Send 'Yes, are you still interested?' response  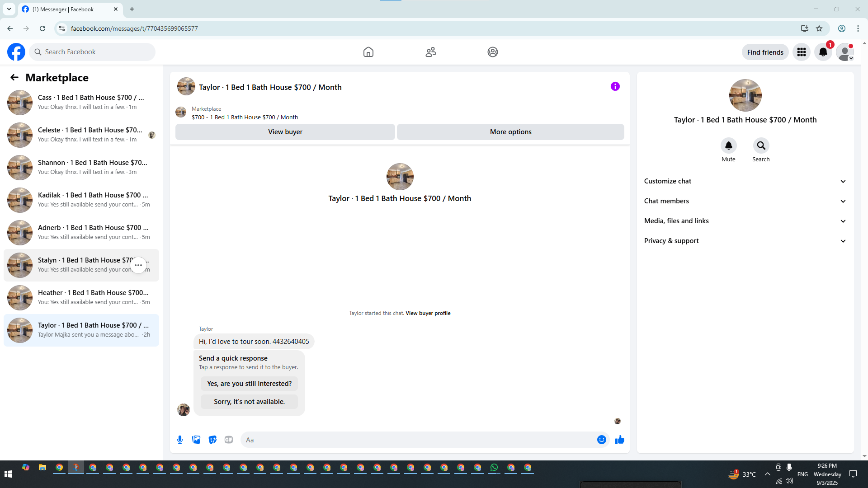pos(250,384)
